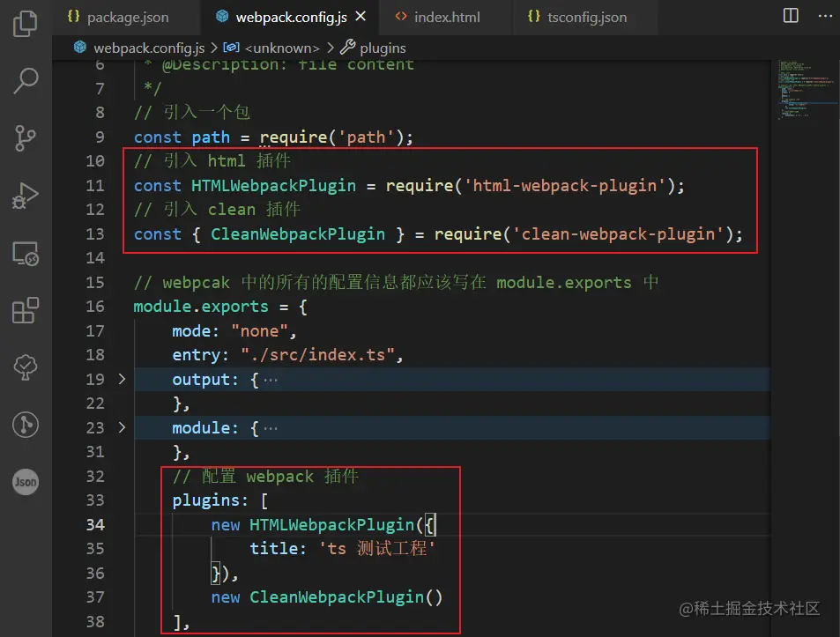Click title: 'ts 测试工程' on line 35
Viewport: 840px width, 637px height.
click(342, 549)
